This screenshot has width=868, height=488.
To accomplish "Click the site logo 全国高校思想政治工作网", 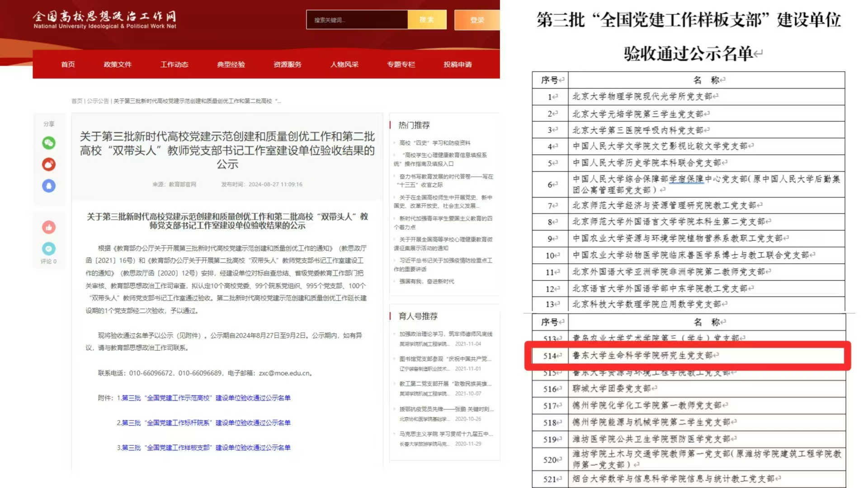I will [104, 20].
